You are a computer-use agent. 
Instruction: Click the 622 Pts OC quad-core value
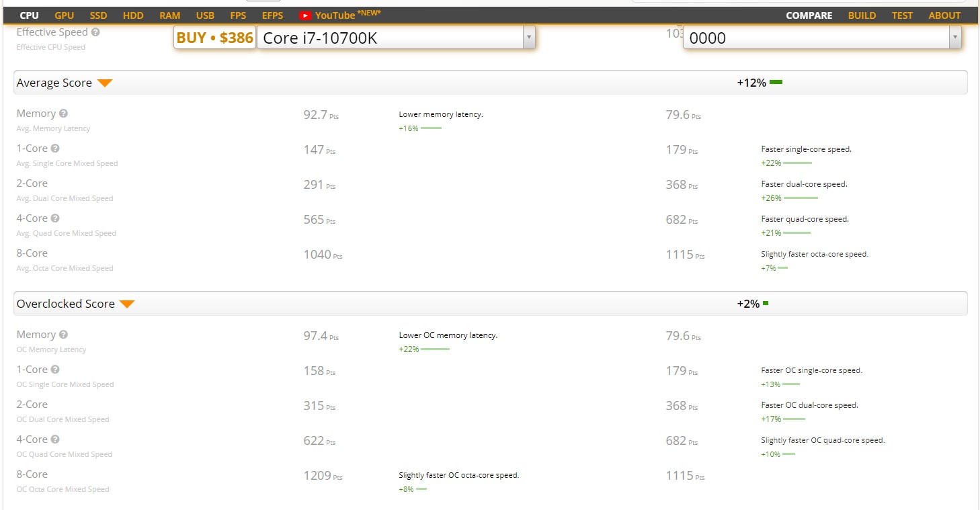(x=319, y=441)
